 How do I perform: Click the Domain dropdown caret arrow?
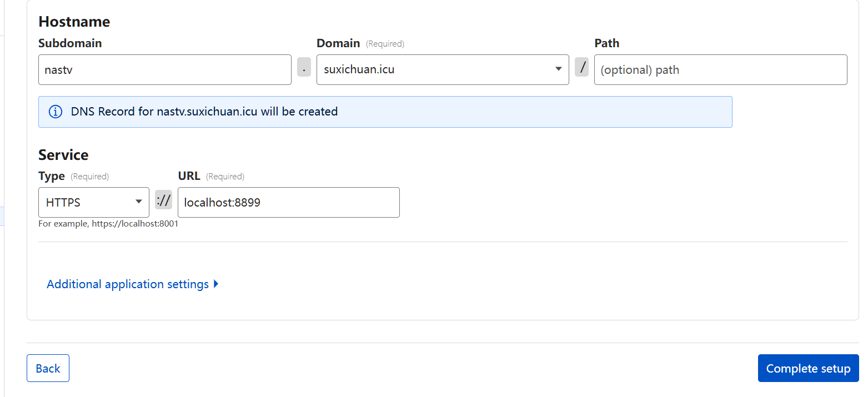pos(558,69)
